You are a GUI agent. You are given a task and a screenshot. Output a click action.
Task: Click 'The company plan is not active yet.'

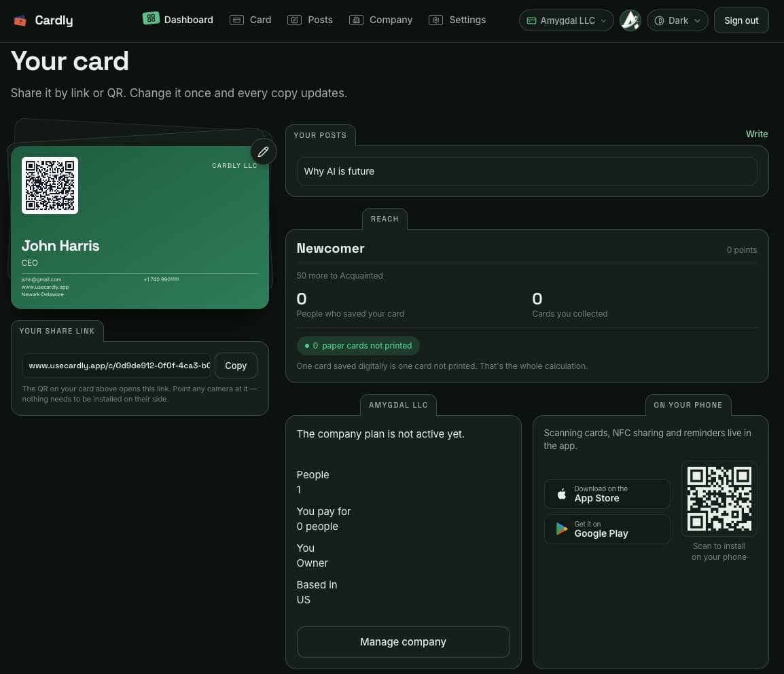click(380, 434)
